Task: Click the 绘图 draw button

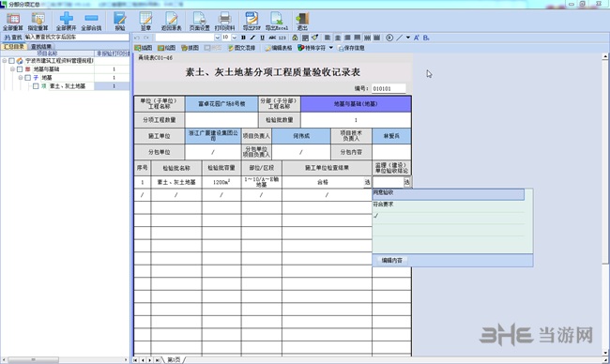Action: point(166,48)
